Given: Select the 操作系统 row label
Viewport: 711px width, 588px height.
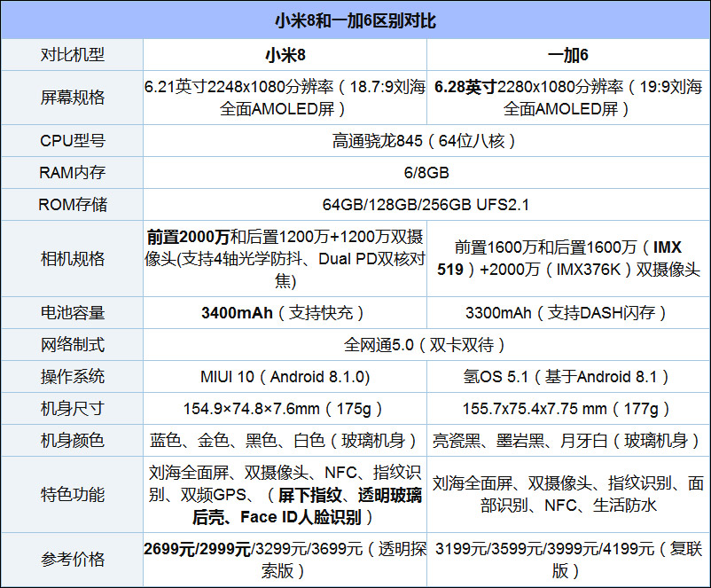Looking at the screenshot, I should pos(72,377).
